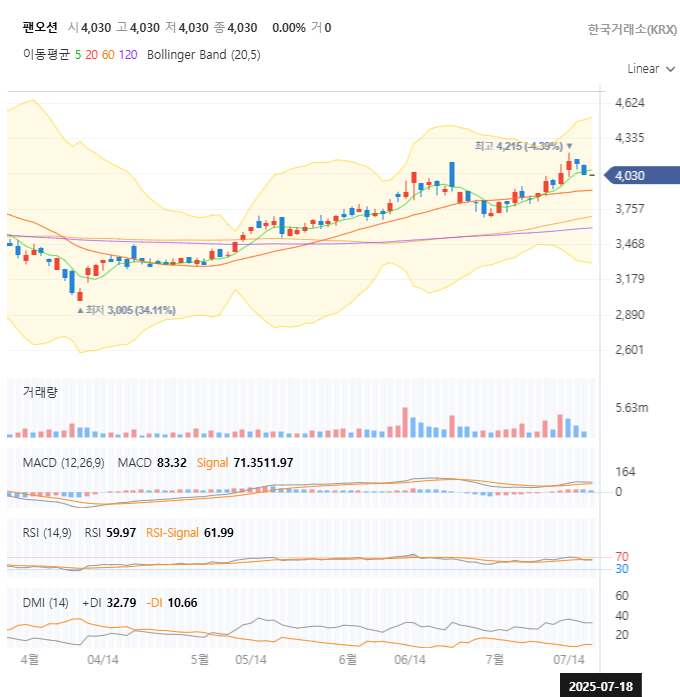Click the 0.00% change value
Image resolution: width=680 pixels, height=697 pixels.
click(x=289, y=28)
